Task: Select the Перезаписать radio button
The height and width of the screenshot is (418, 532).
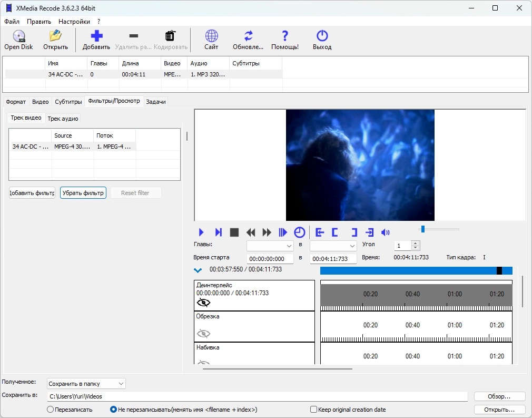Action: (x=51, y=410)
